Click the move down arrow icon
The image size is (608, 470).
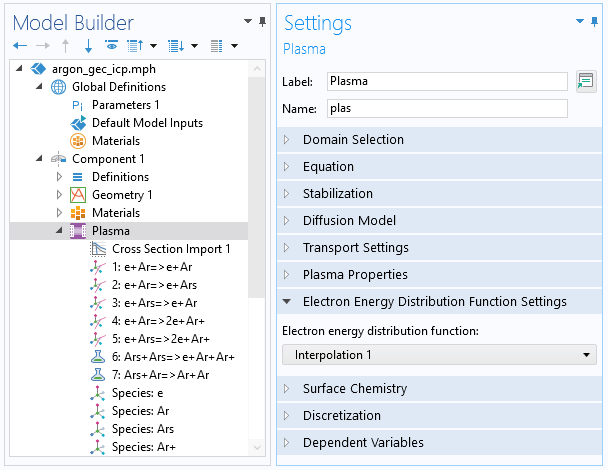[88, 46]
